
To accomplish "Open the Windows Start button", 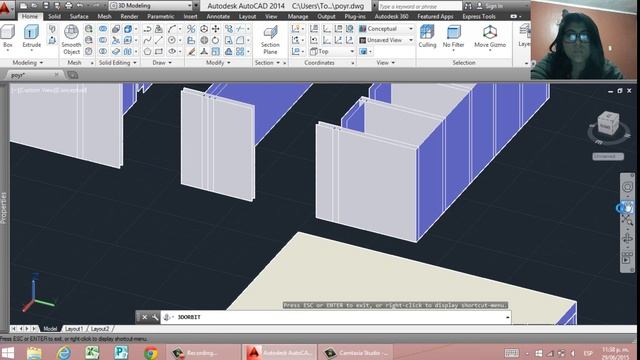I will coord(8,352).
